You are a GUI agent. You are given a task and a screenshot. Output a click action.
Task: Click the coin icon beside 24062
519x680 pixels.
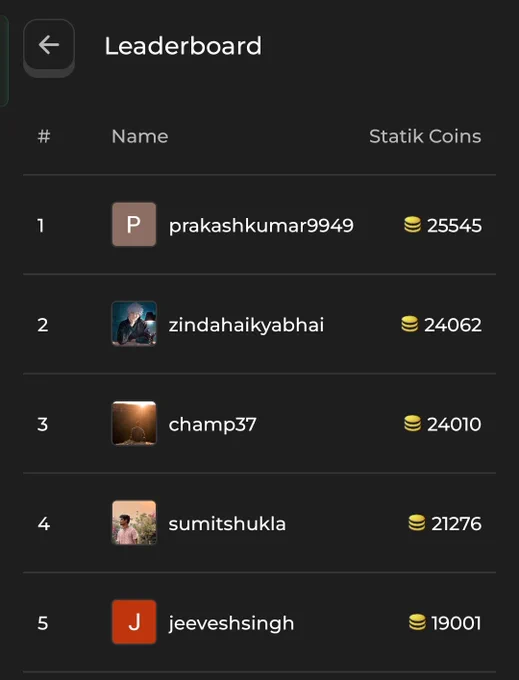tap(410, 324)
